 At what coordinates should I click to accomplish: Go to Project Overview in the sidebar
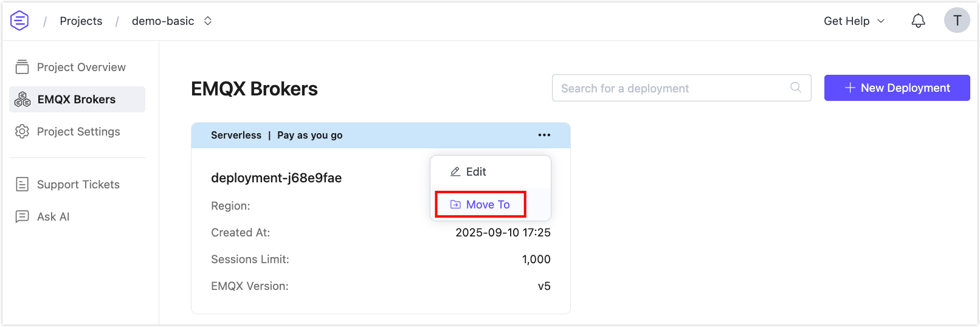click(81, 67)
